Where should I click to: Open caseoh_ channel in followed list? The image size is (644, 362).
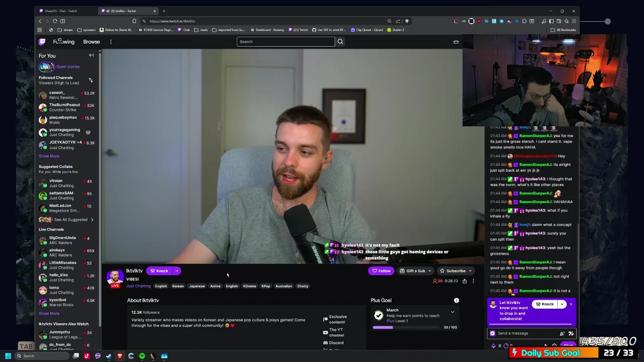[x=67, y=95]
